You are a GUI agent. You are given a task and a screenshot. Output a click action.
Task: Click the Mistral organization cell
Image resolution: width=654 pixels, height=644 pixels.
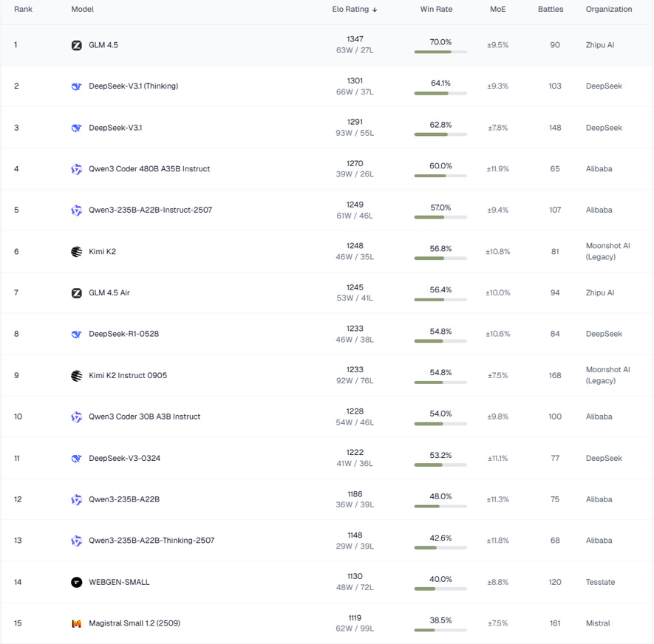click(x=598, y=623)
